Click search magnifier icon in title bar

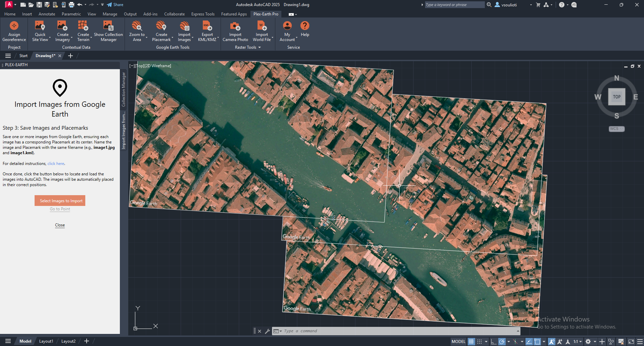click(x=489, y=5)
